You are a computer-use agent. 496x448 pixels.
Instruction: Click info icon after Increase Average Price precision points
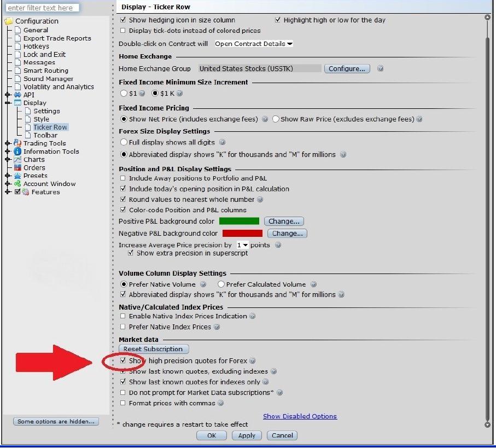(278, 245)
